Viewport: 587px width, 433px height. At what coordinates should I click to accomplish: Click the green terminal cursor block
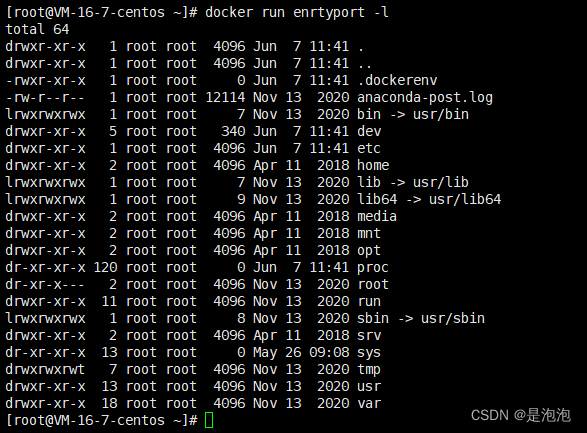209,420
